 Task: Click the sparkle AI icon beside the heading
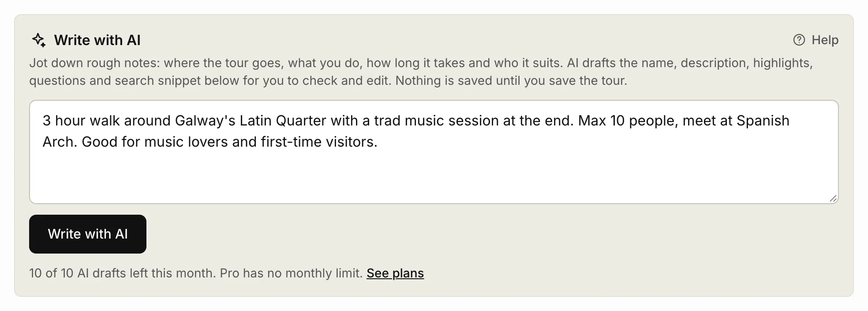pos(39,40)
